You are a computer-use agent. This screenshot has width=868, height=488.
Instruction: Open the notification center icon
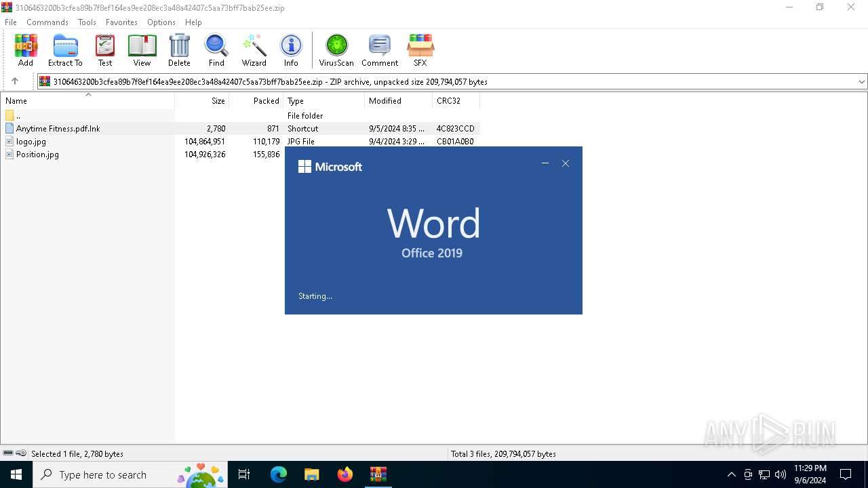846,474
